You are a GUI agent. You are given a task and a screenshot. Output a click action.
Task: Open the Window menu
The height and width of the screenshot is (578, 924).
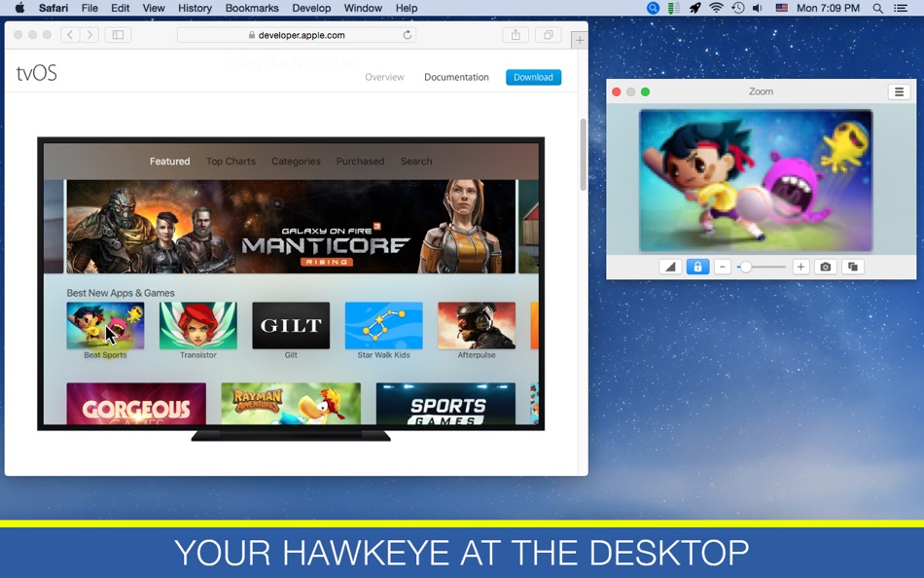click(363, 8)
